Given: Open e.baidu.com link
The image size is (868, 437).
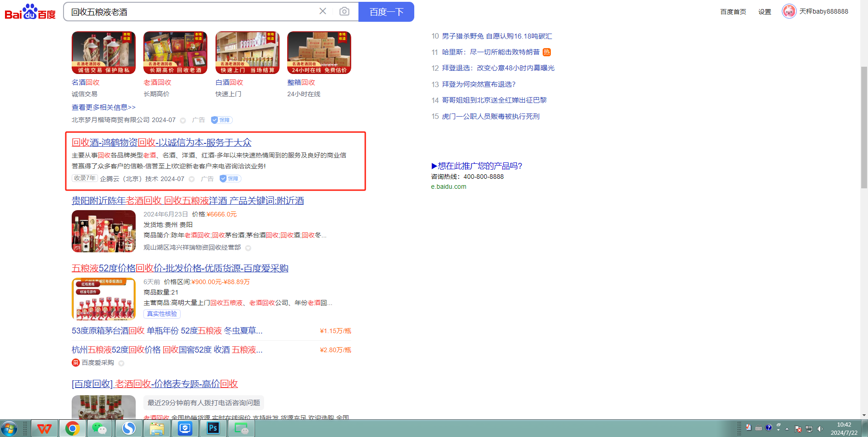Looking at the screenshot, I should [449, 187].
